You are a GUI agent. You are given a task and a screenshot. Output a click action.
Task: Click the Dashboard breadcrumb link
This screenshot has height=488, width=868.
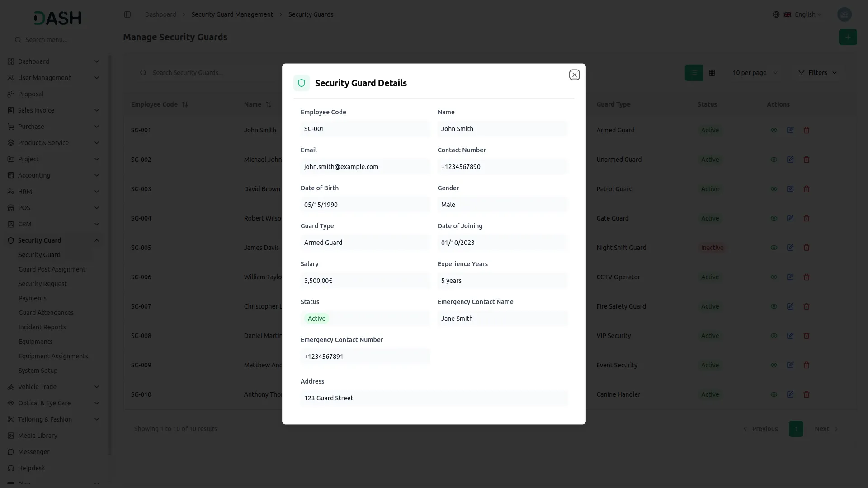point(160,14)
